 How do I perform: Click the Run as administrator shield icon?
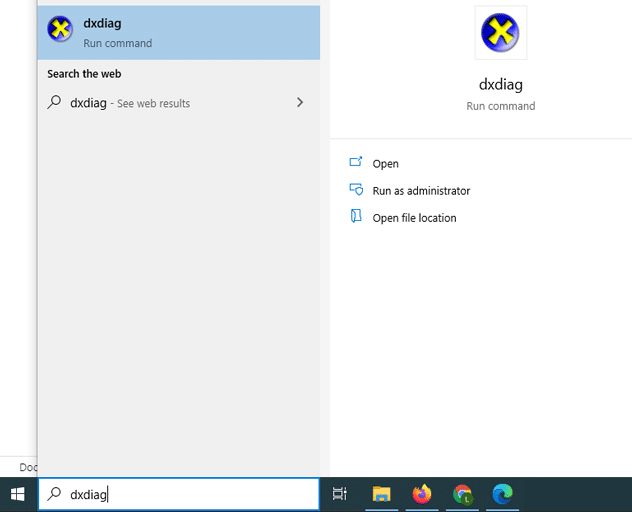click(x=356, y=189)
